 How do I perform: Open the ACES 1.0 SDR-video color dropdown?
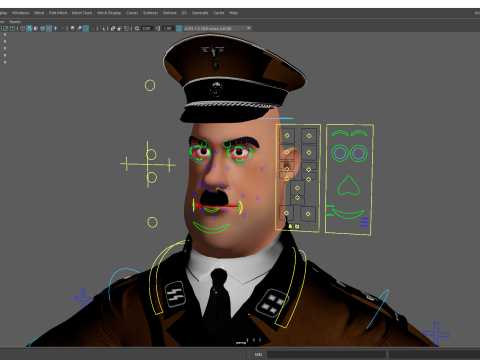218,28
